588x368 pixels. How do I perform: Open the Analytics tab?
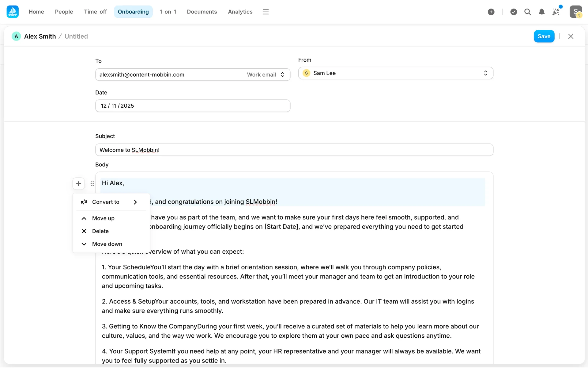[240, 12]
